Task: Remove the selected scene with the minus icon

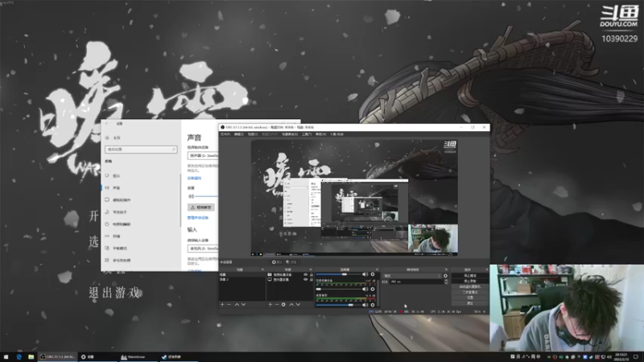Action: point(229,305)
